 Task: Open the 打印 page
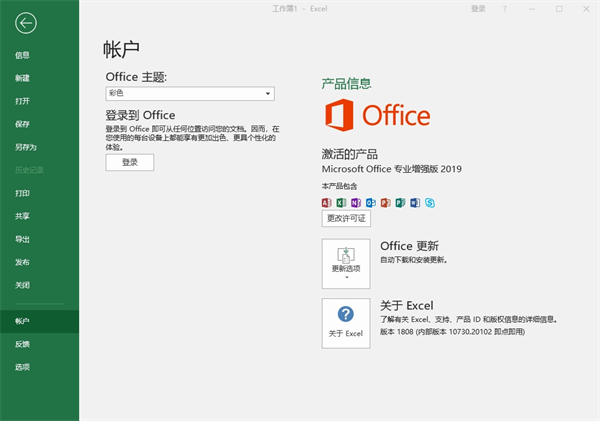(22, 193)
